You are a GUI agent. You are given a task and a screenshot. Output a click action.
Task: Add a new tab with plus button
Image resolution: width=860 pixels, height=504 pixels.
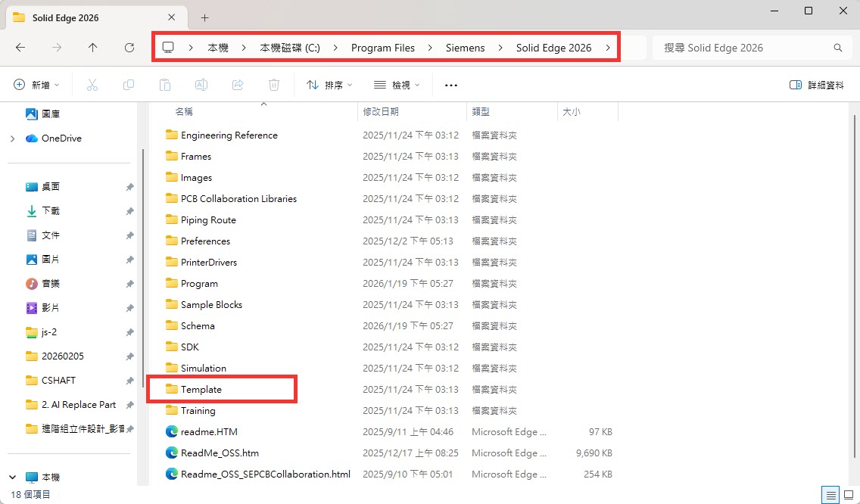click(204, 17)
